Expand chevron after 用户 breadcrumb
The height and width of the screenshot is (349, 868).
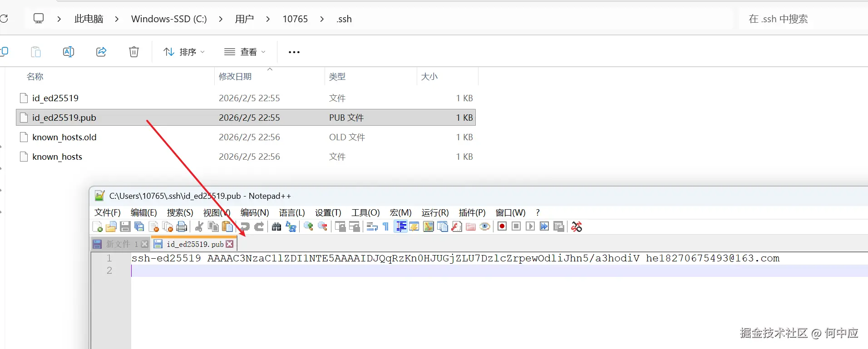tap(268, 19)
